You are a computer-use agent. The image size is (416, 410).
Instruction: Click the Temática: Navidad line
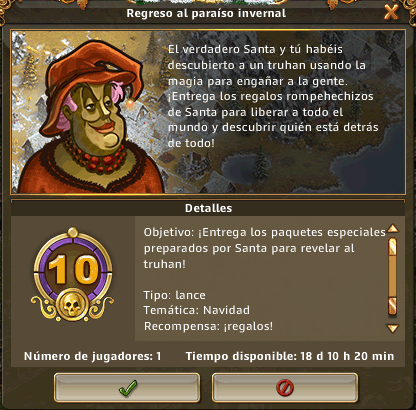coord(197,310)
